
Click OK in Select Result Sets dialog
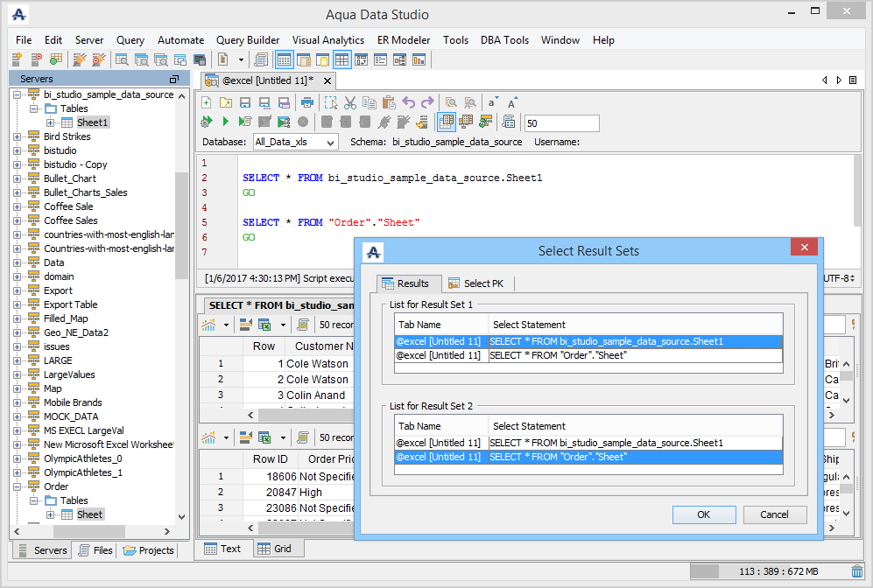(703, 514)
